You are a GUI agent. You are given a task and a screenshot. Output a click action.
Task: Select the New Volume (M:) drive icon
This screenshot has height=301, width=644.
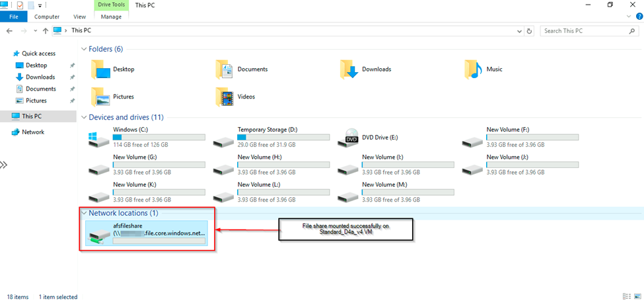[348, 197]
